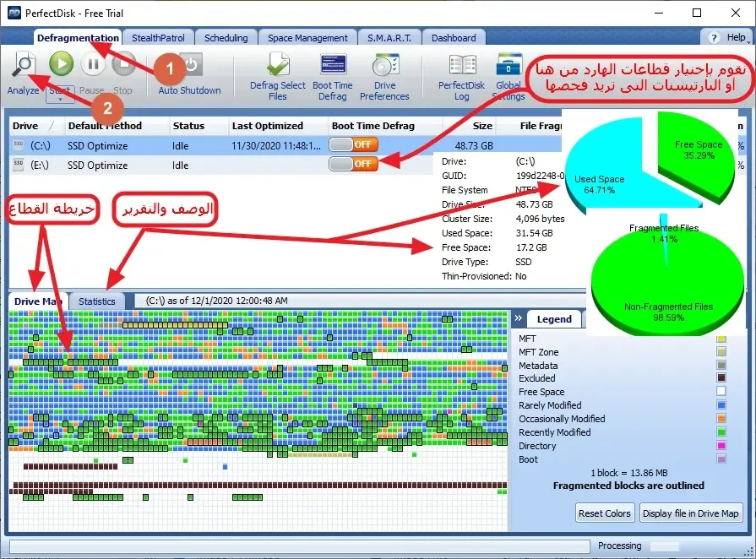This screenshot has height=559, width=756.
Task: Change Recently Modified color swatch
Action: [x=721, y=431]
